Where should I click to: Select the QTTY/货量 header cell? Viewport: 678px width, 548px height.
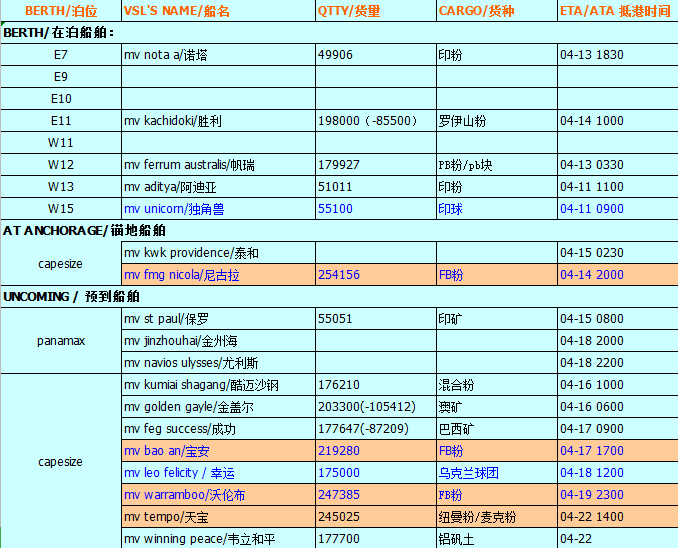coord(376,10)
